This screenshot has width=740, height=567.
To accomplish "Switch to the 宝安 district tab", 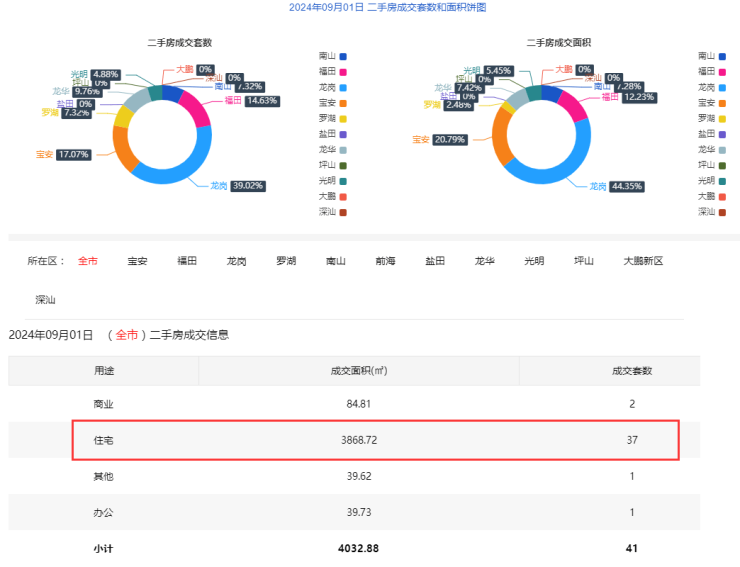I will coord(137,261).
